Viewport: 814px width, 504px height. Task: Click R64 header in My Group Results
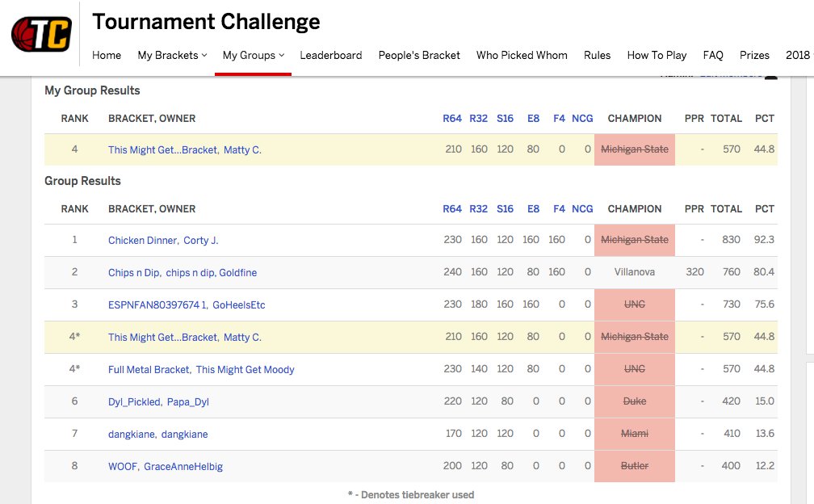point(452,119)
